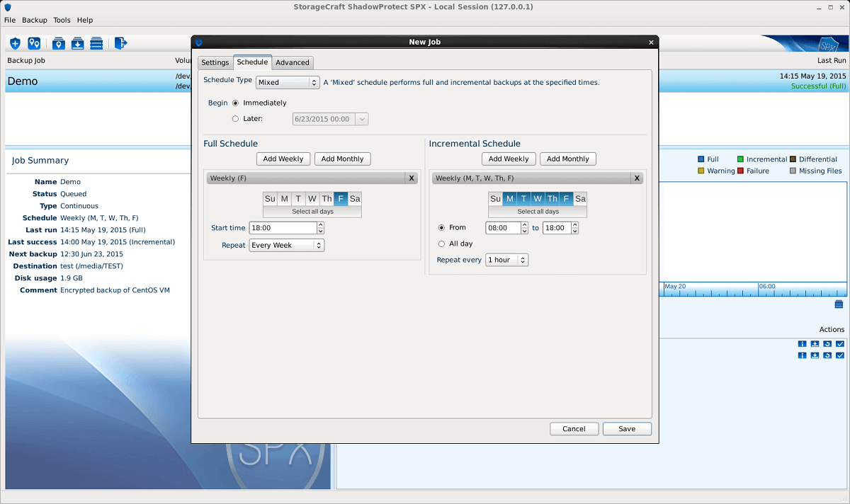Toggle W in the Incremental Schedule days
Image resolution: width=850 pixels, height=504 pixels.
538,199
